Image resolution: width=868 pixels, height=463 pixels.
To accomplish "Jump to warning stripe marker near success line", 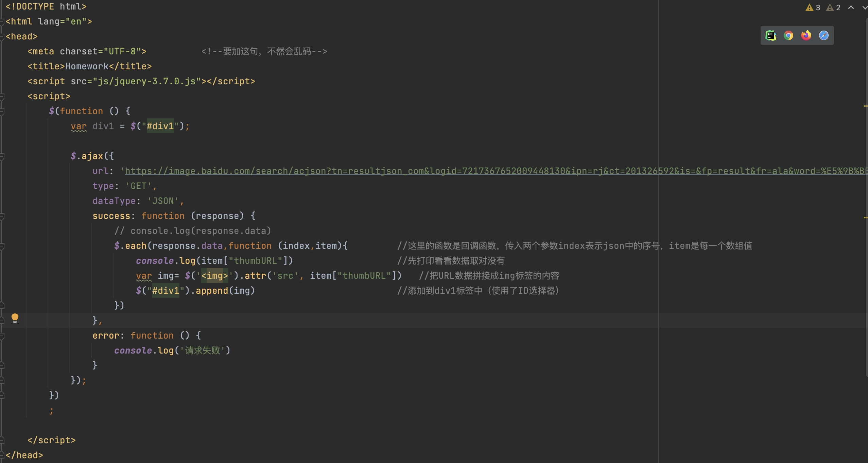I will (x=866, y=217).
